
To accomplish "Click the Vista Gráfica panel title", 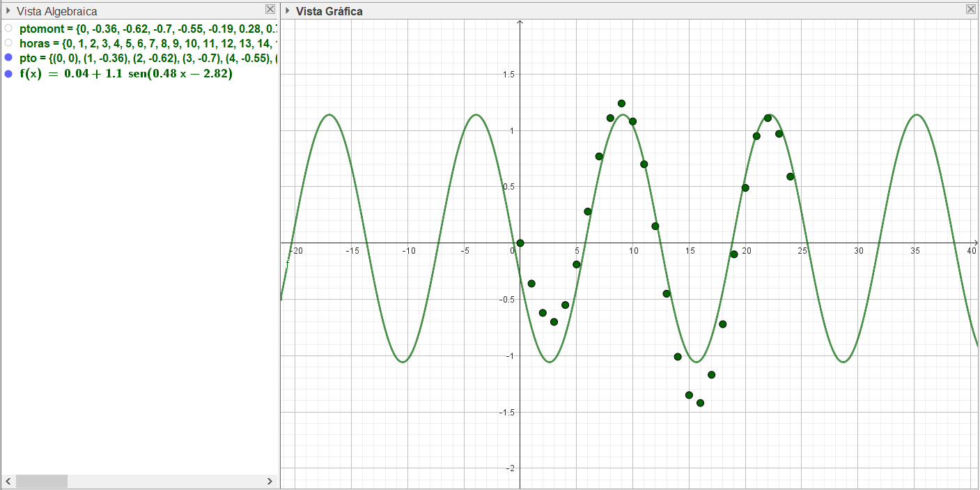I will point(329,11).
